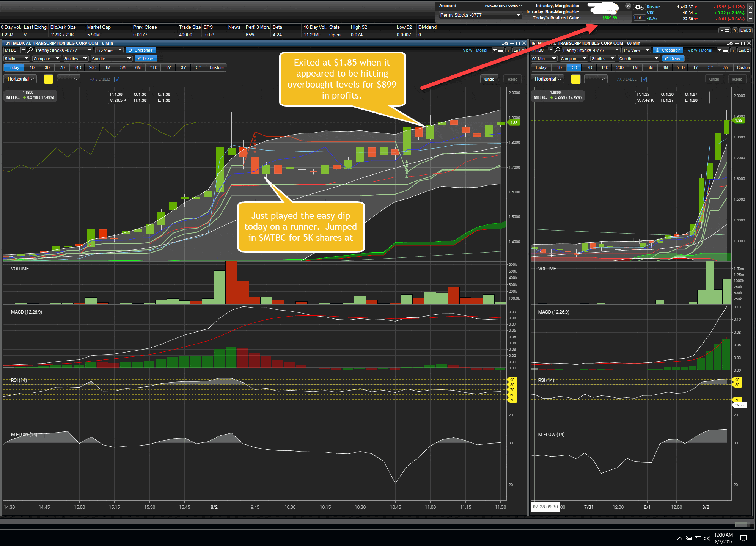Image resolution: width=756 pixels, height=546 pixels.
Task: Click Undo button in the 5 Min chart
Action: [x=489, y=79]
